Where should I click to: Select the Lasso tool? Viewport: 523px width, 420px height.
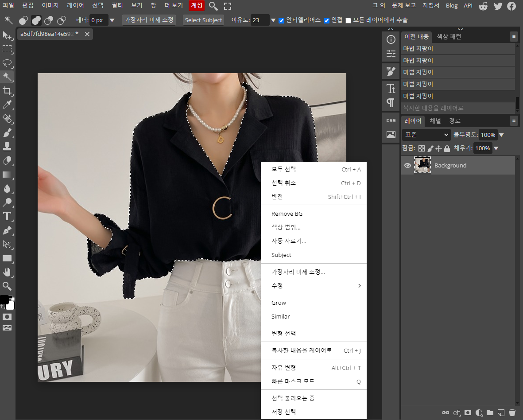8,63
